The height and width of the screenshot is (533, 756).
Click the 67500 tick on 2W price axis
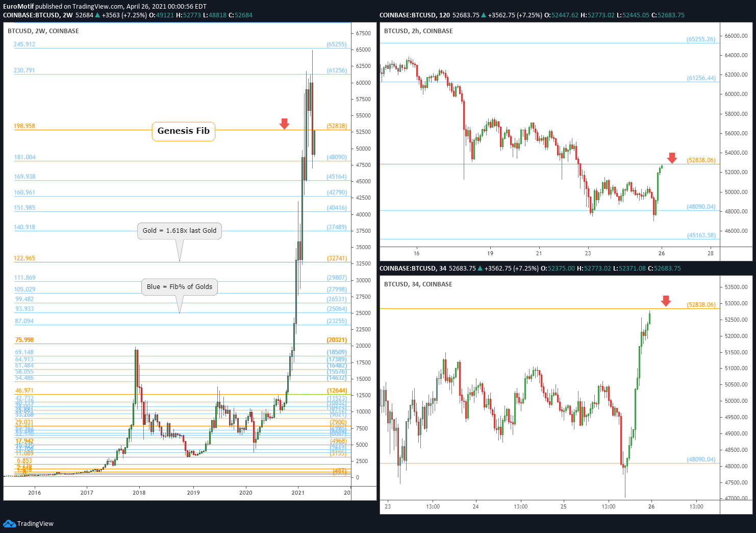[x=363, y=33]
